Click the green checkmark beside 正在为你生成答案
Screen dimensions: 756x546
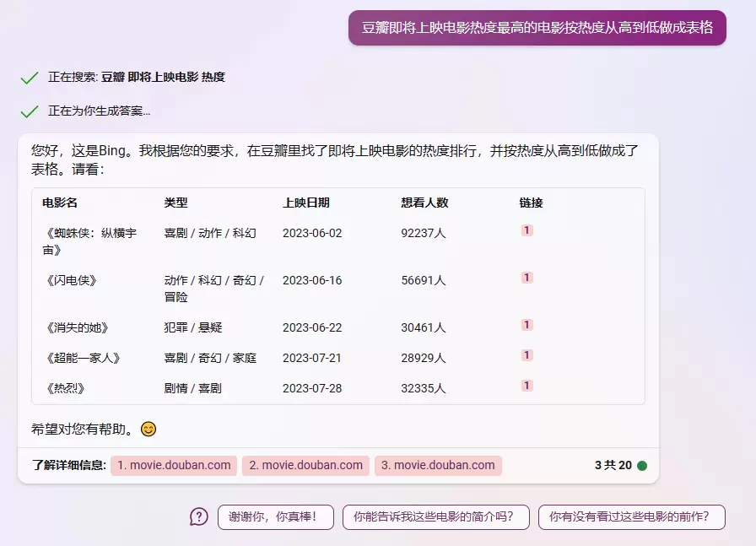tap(30, 111)
